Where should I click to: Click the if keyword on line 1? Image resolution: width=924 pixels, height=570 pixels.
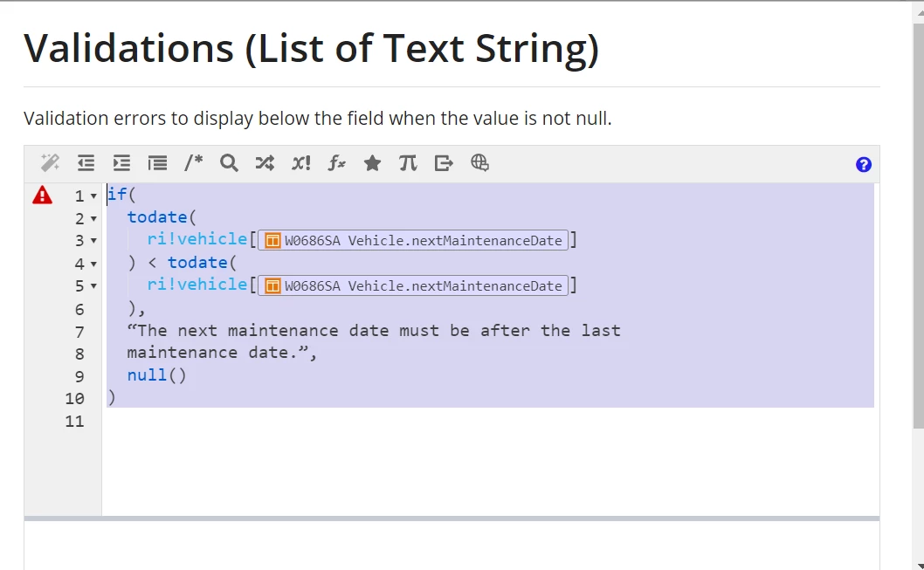pos(117,194)
